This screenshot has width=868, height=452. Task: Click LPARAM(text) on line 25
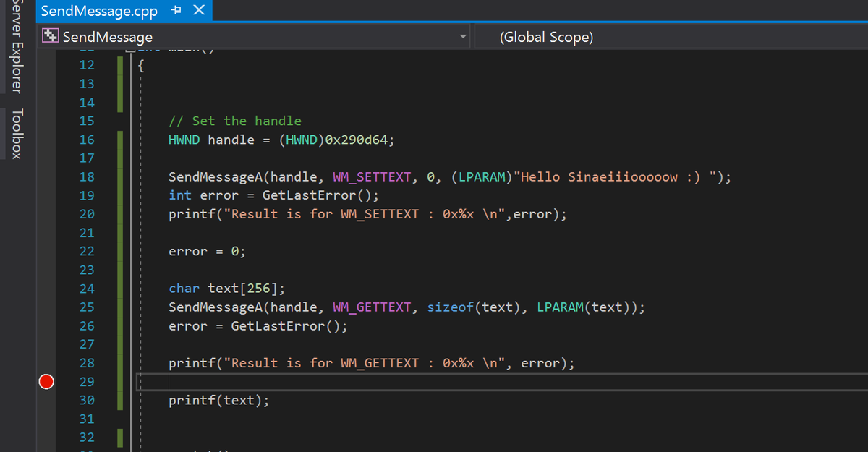click(587, 307)
